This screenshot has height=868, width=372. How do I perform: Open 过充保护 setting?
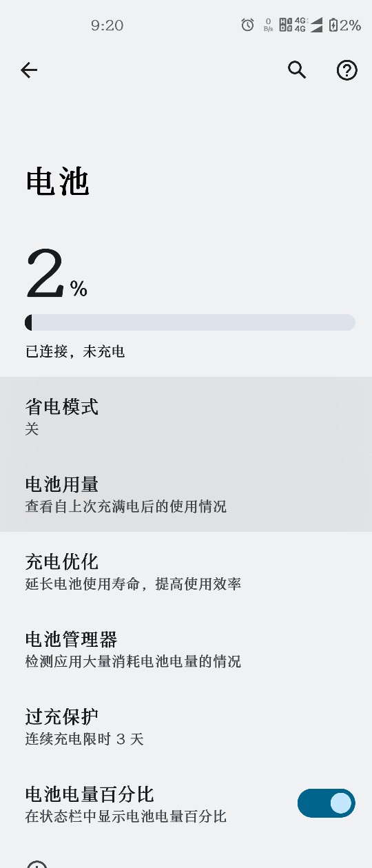click(x=186, y=727)
